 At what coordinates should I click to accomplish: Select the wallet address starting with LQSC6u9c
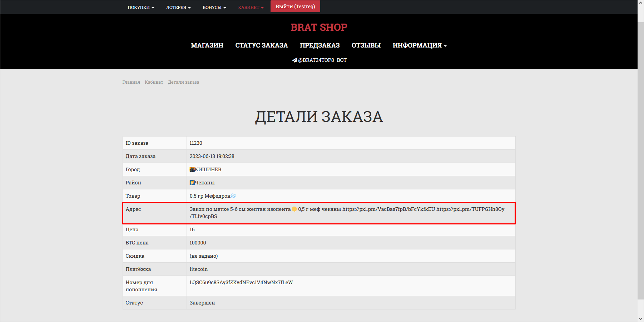tap(241, 282)
